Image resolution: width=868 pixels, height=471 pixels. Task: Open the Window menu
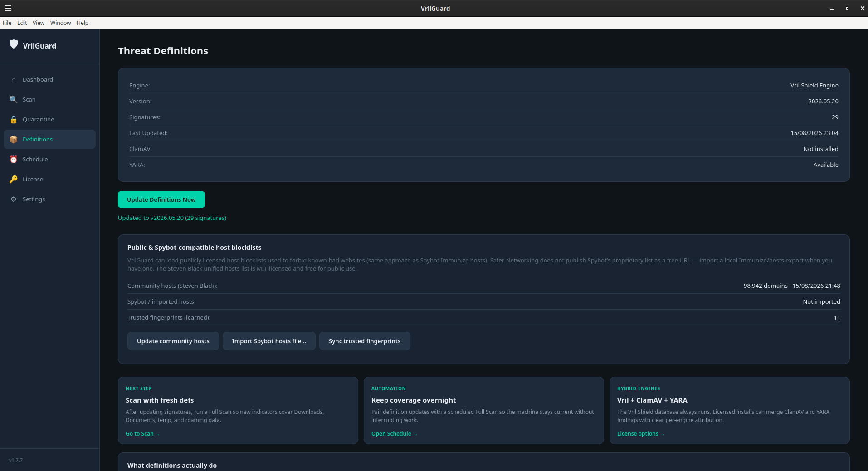(61, 23)
